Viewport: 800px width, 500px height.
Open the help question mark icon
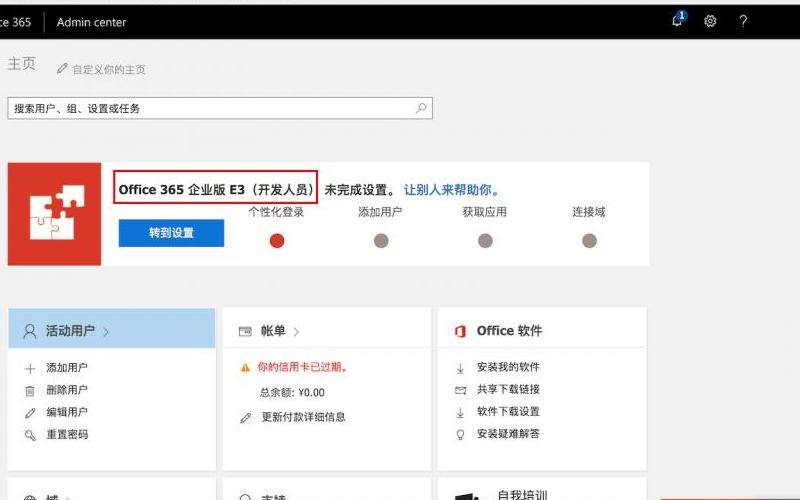pos(743,21)
